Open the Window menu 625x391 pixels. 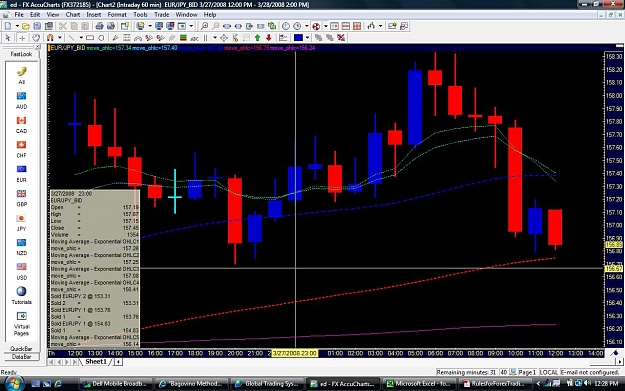186,15
